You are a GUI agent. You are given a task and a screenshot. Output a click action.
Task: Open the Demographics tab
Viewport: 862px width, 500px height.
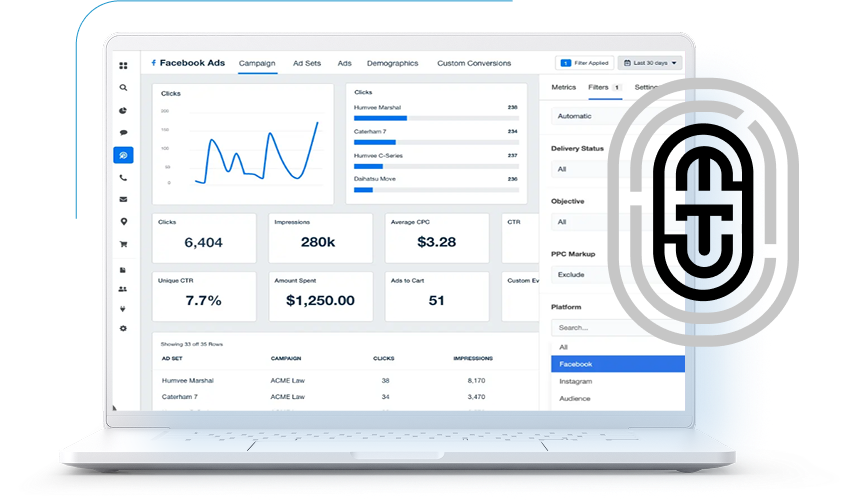coord(393,63)
